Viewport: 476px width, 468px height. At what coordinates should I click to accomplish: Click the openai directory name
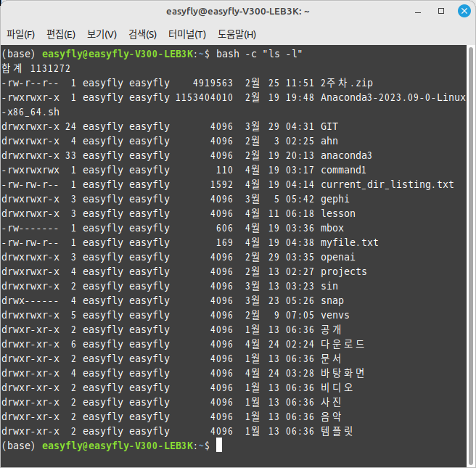coord(338,257)
